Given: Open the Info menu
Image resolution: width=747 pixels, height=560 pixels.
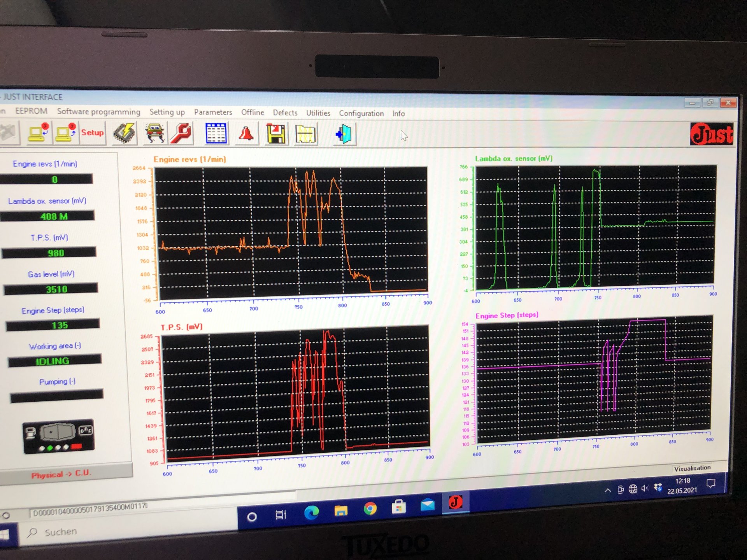Looking at the screenshot, I should pos(398,114).
